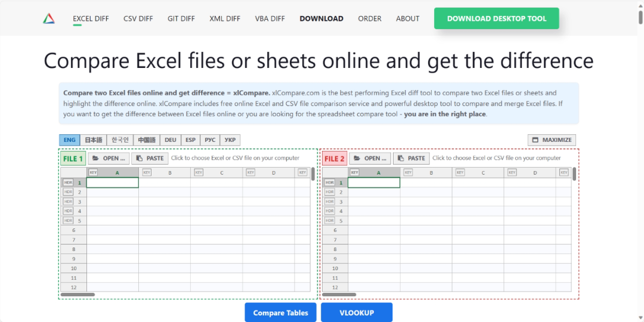Switch language to 中国語

[x=147, y=140]
